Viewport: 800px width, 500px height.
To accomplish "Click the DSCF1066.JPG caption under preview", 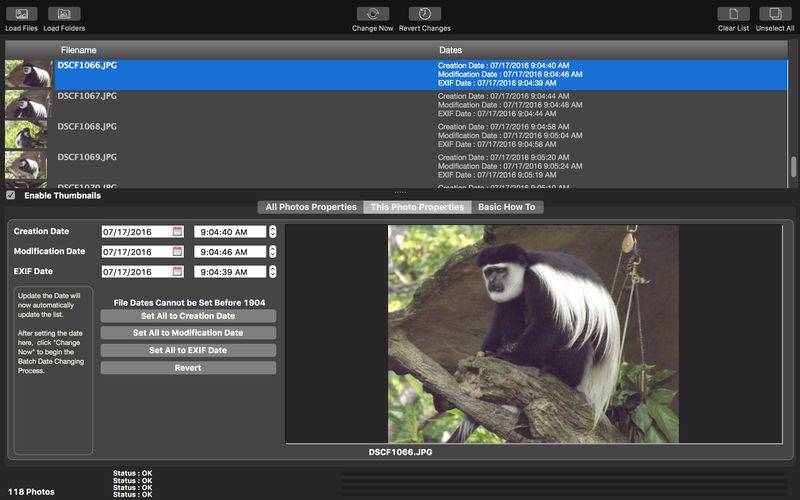I will pyautogui.click(x=401, y=452).
